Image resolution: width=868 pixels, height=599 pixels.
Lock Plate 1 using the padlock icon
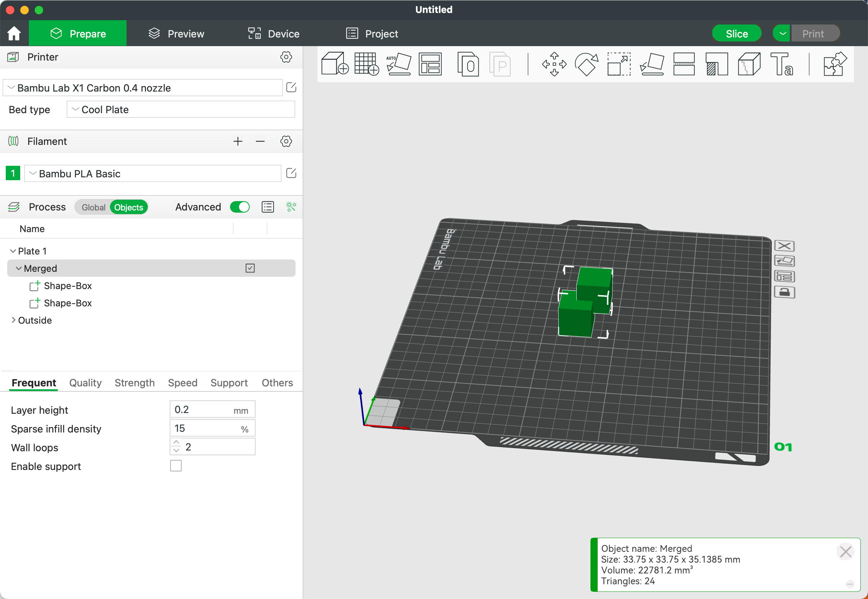tap(785, 292)
